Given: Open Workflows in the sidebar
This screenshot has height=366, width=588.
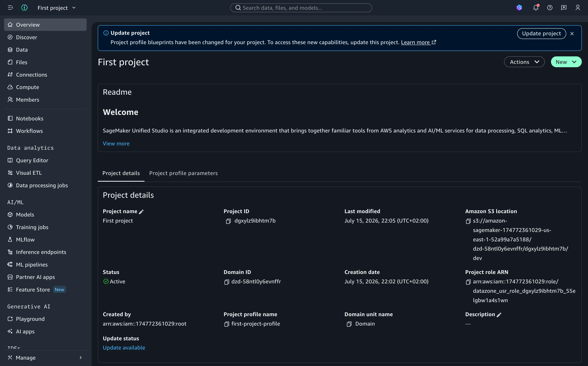Looking at the screenshot, I should (x=45, y=131).
